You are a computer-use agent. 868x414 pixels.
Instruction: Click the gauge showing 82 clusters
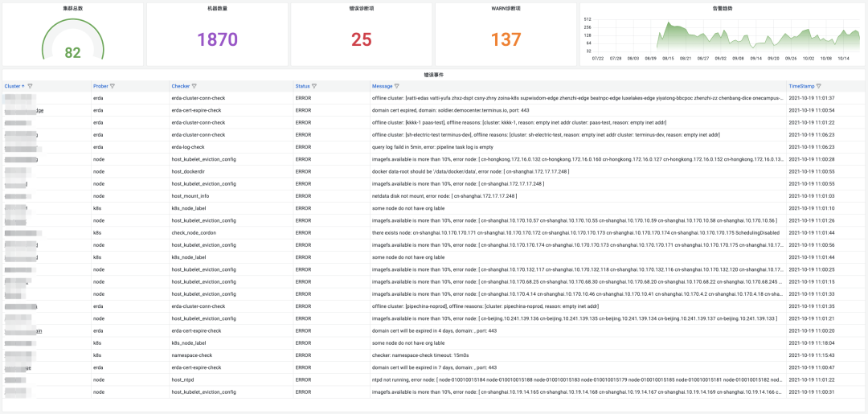coord(72,40)
